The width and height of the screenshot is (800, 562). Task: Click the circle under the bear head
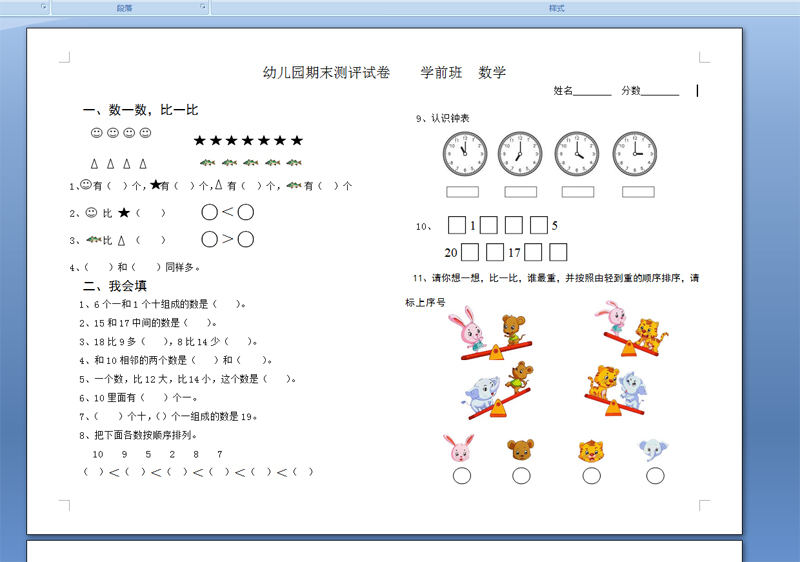521,476
